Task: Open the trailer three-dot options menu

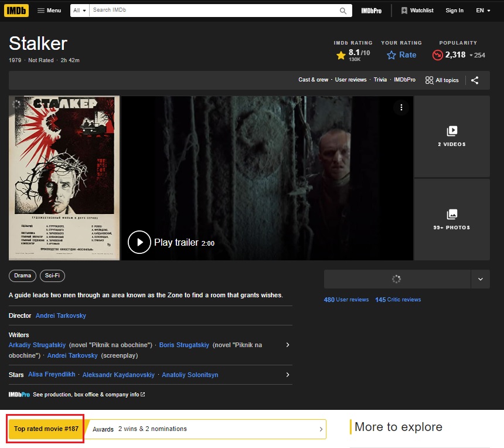Action: (401, 107)
